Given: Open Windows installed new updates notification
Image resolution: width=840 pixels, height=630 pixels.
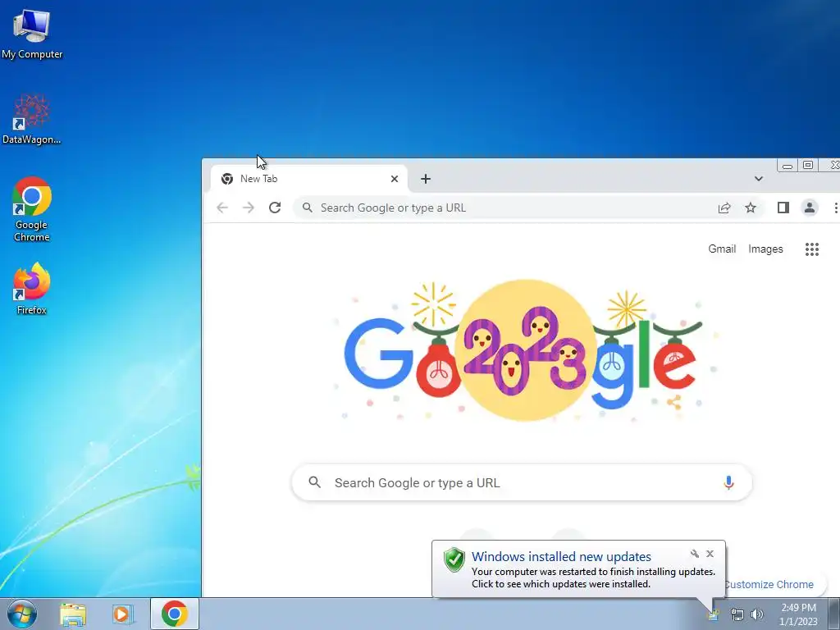Looking at the screenshot, I should pos(578,569).
